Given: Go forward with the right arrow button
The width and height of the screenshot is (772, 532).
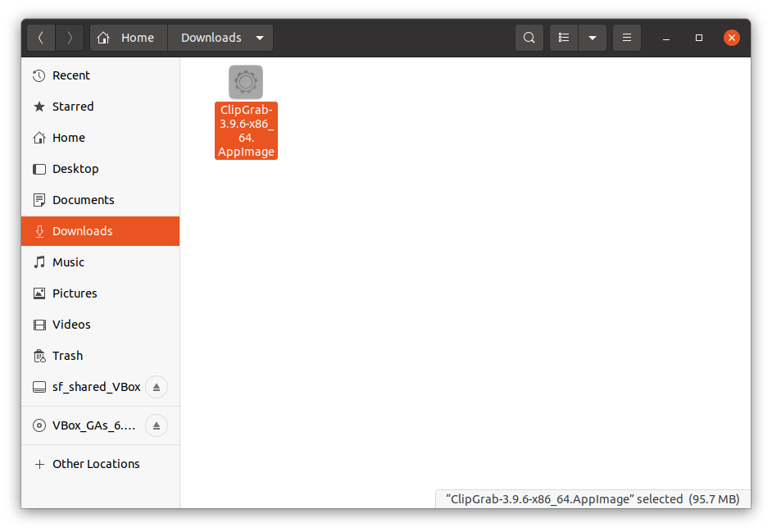Looking at the screenshot, I should click(x=70, y=38).
